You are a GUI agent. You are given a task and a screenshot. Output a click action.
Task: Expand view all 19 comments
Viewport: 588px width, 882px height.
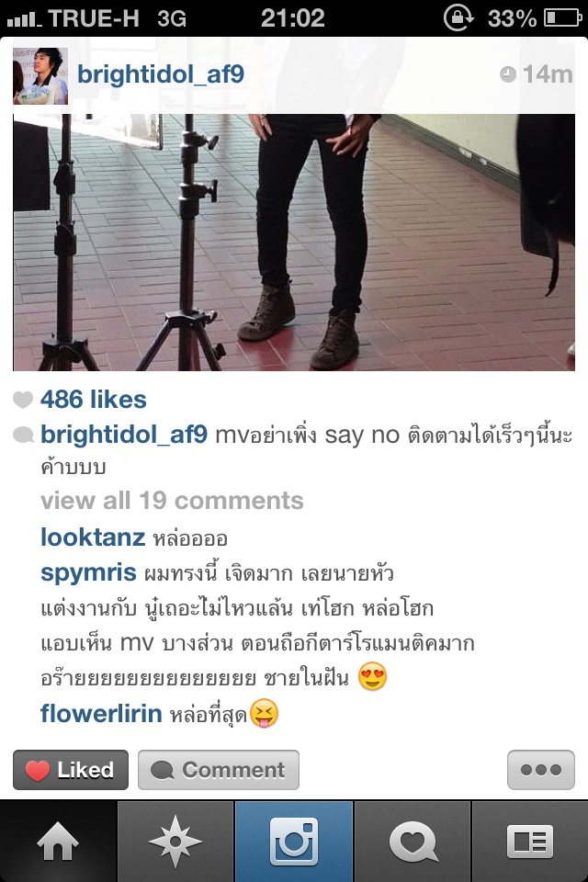172,500
